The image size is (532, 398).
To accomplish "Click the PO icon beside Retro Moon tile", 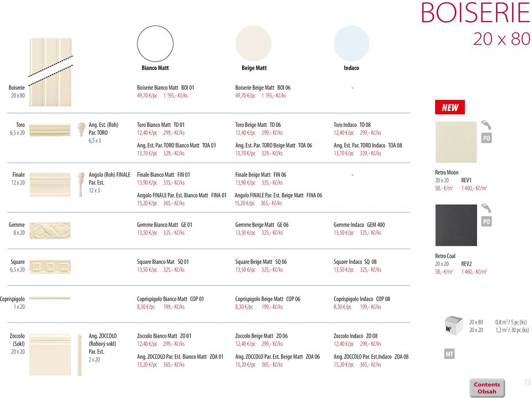I will point(486,139).
